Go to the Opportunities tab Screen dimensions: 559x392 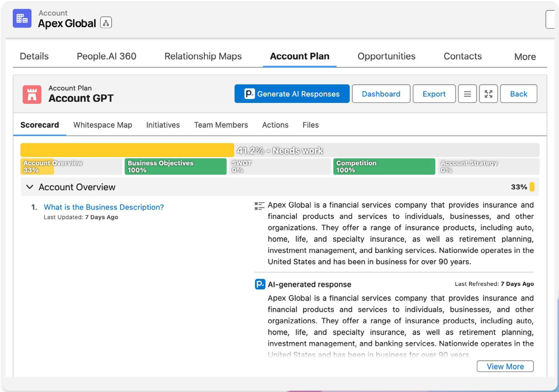(386, 56)
